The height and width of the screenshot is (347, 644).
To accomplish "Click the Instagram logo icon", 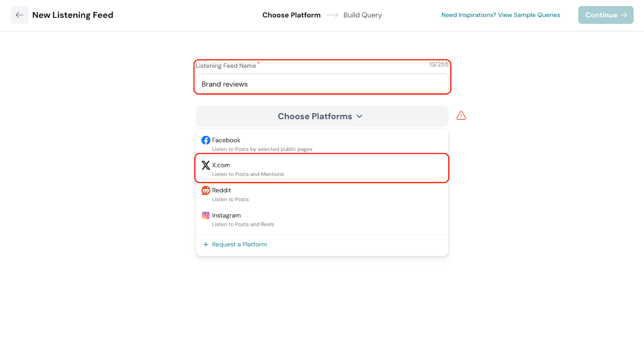I will pyautogui.click(x=206, y=215).
